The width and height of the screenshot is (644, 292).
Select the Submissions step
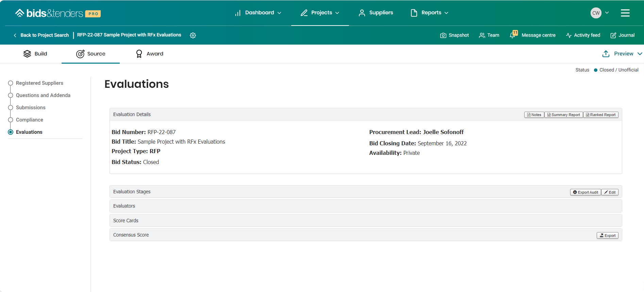(31, 108)
